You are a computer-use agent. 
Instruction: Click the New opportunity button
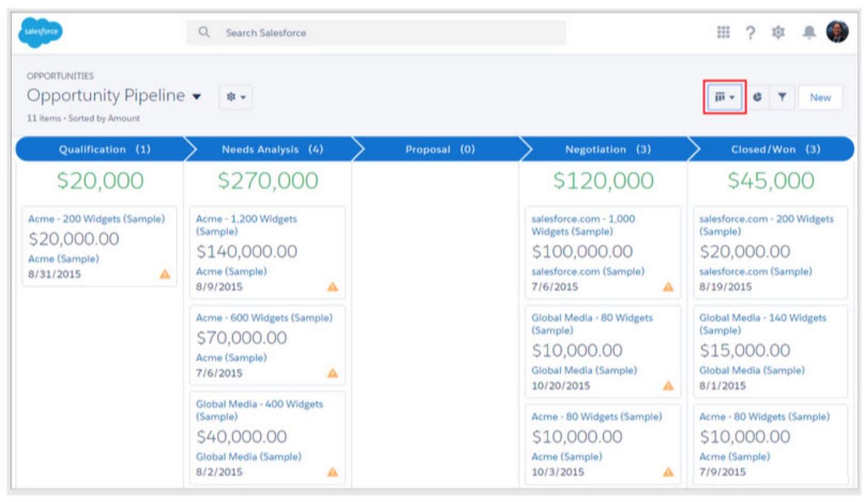[820, 97]
